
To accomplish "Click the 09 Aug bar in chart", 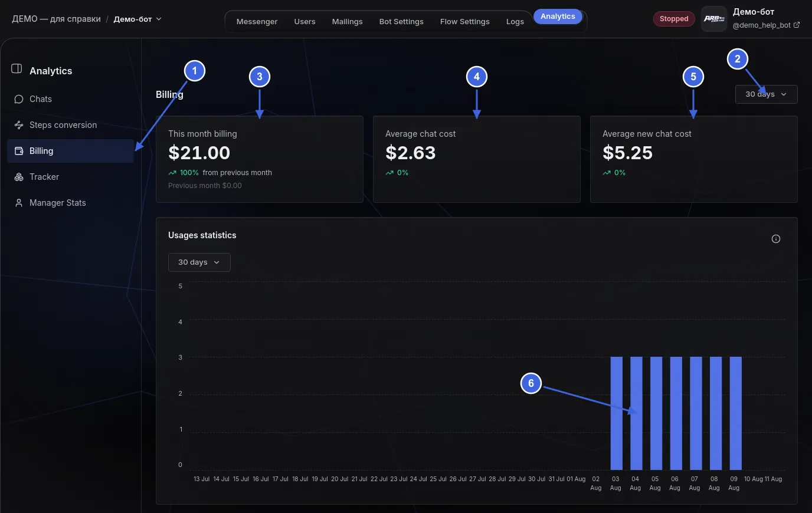I will tap(735, 413).
